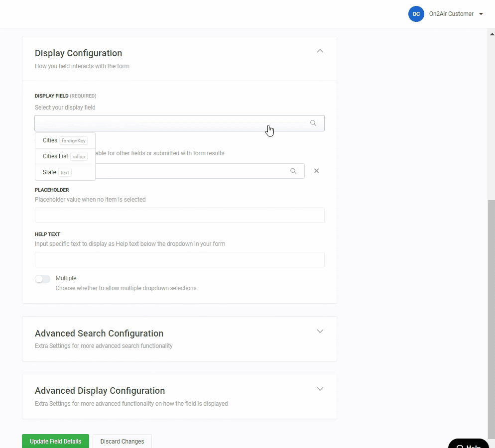
Task: Click the Display Field search input
Action: (x=169, y=123)
